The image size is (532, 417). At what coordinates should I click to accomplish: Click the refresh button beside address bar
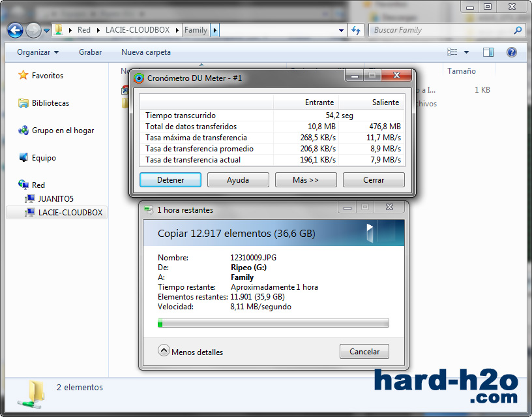(356, 30)
